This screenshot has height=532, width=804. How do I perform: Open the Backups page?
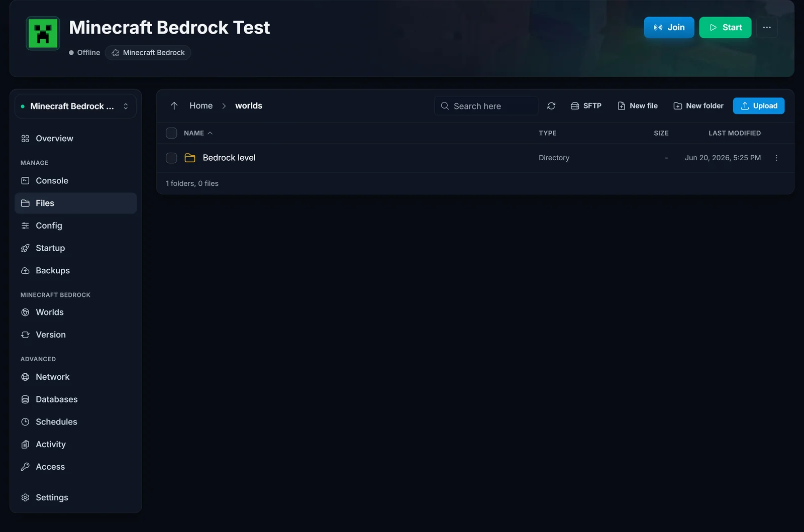[x=75, y=271]
